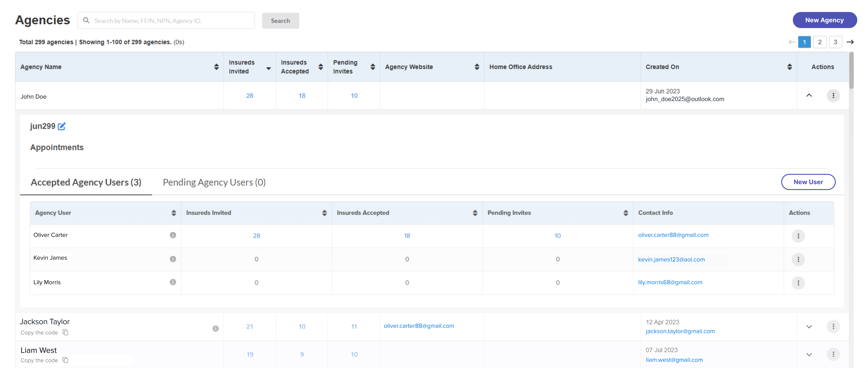
Task: Switch to Pending Agency Users tab
Action: tap(214, 182)
